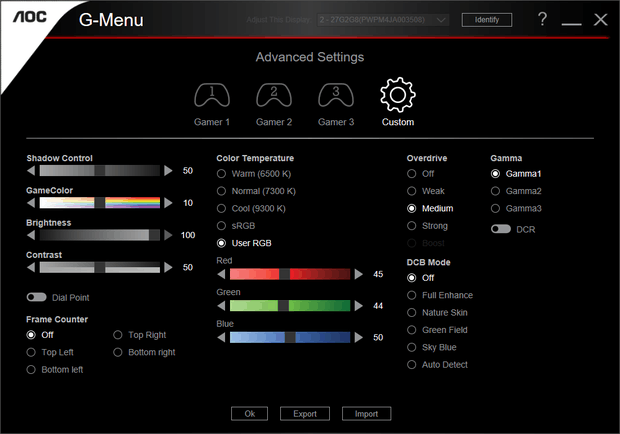Close the G-Menu window
This screenshot has width=620, height=434.
[600, 19]
